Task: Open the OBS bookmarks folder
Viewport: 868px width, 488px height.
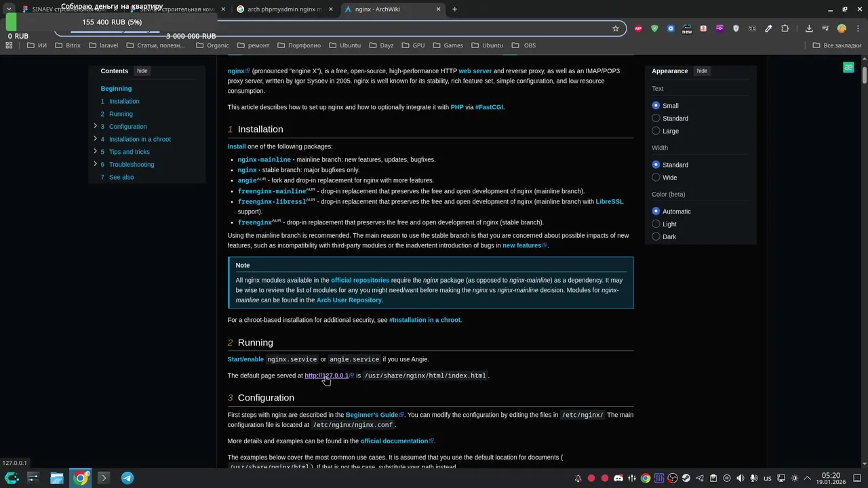Action: [x=524, y=45]
